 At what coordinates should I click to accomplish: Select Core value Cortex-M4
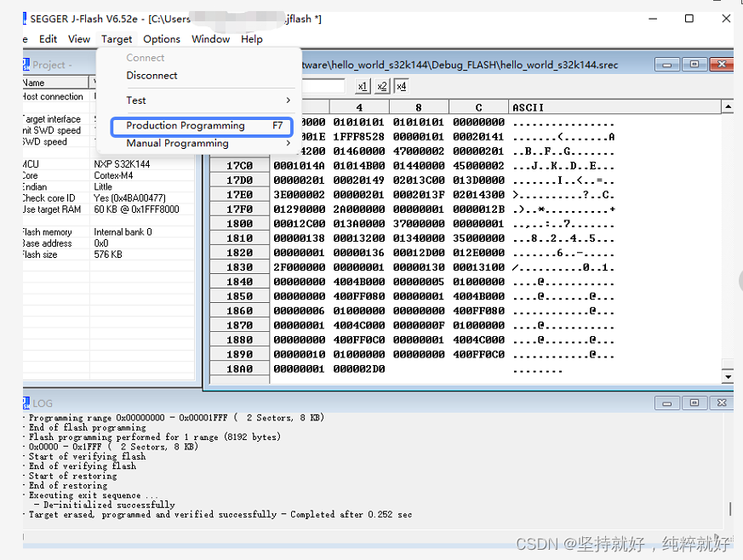click(x=113, y=175)
